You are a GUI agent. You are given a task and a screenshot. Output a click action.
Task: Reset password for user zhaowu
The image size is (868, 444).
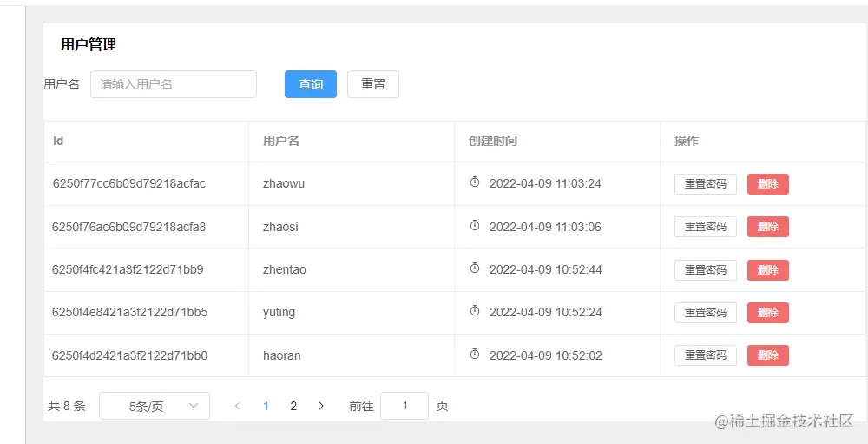pyautogui.click(x=705, y=184)
